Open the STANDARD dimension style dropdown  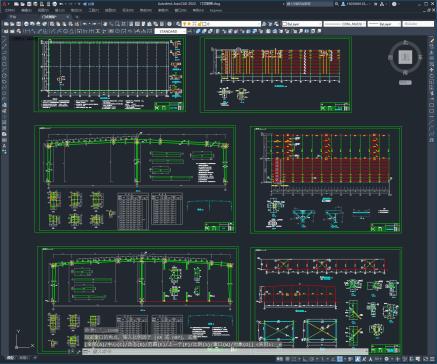click(x=171, y=31)
